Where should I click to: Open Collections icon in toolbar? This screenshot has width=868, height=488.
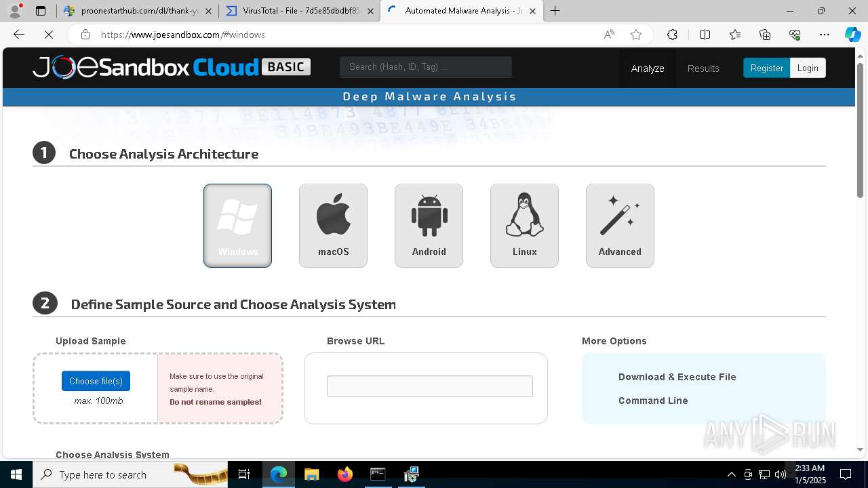coord(765,35)
